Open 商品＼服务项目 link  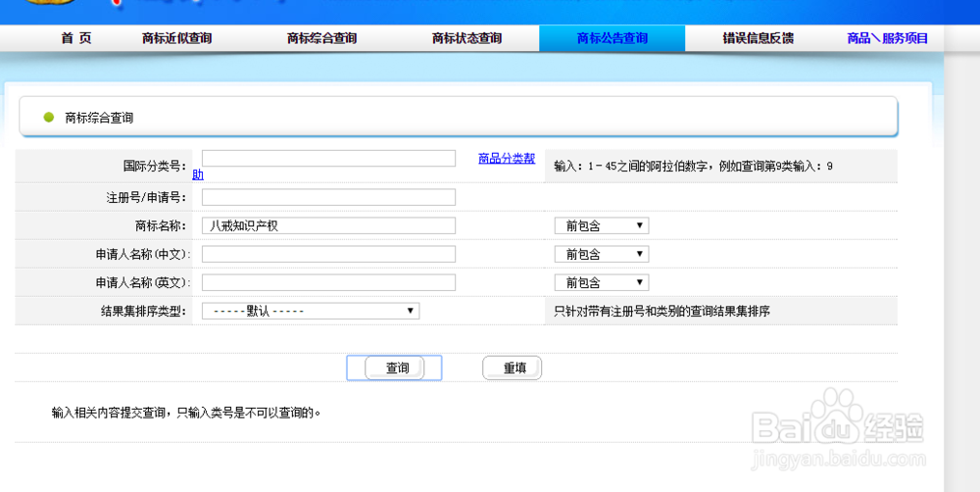[x=888, y=38]
